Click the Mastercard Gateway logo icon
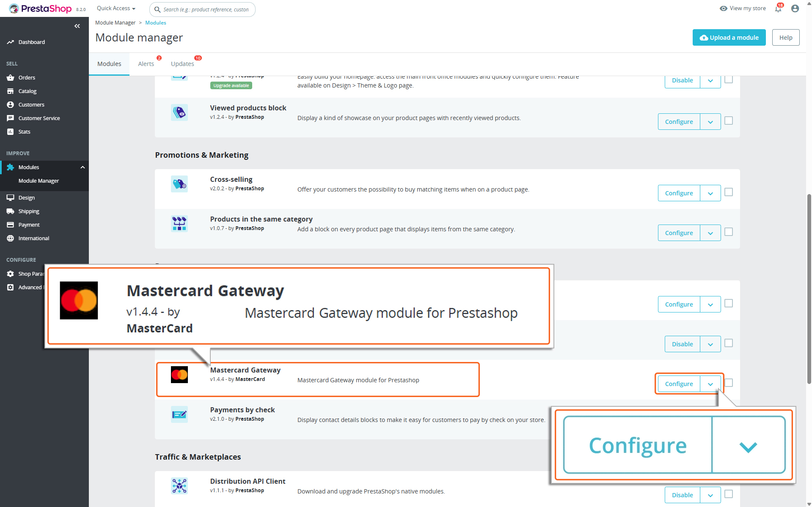This screenshot has width=812, height=507. click(x=179, y=375)
